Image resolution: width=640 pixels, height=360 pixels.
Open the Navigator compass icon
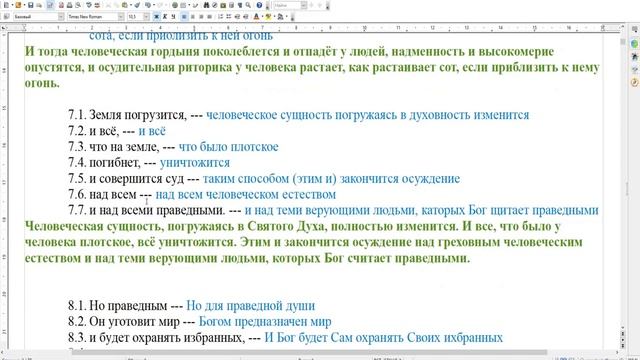point(215,5)
